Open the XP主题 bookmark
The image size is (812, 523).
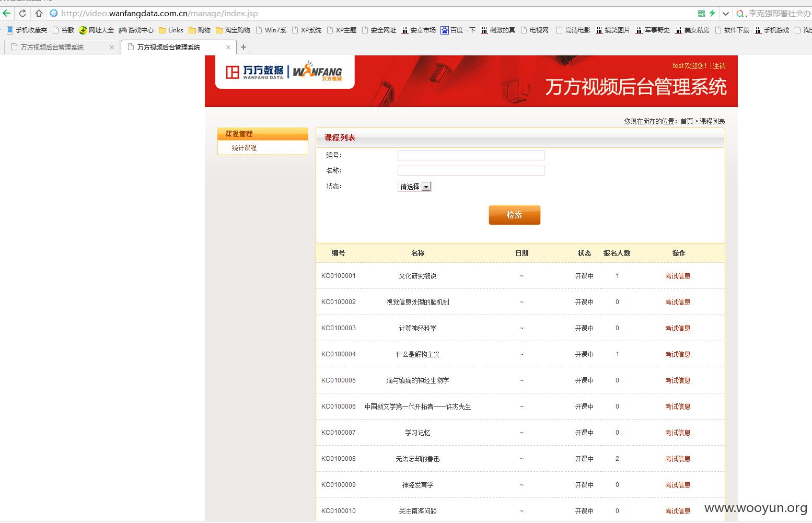tap(342, 30)
